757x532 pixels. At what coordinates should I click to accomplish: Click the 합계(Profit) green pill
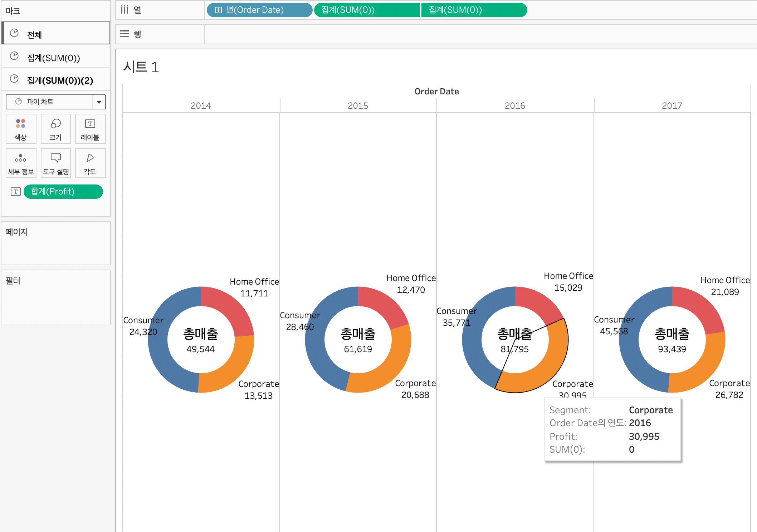(63, 192)
